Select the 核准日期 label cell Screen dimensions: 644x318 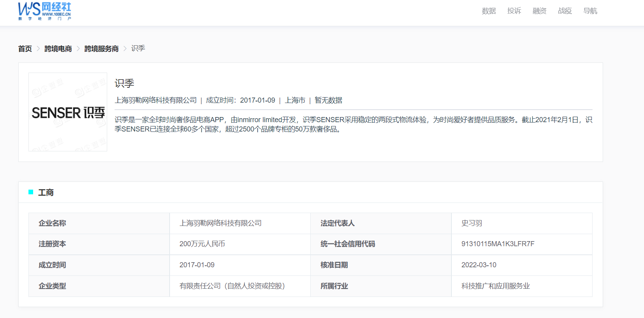click(x=381, y=265)
